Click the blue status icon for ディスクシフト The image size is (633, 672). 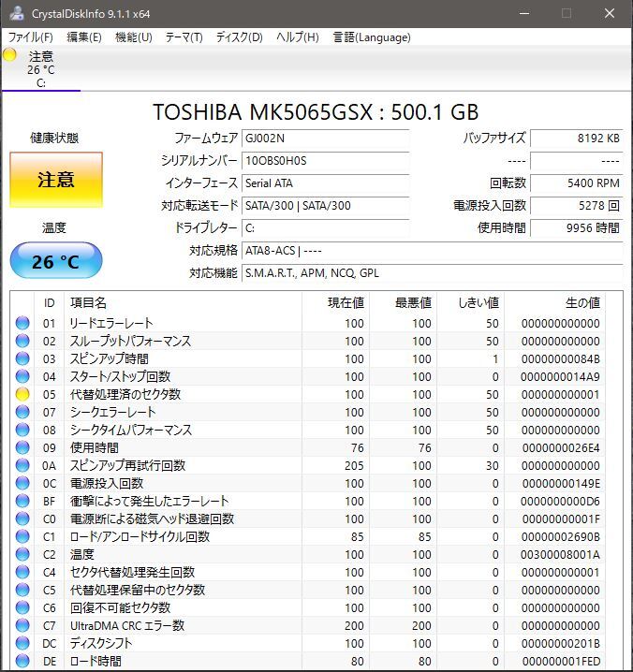[22, 643]
